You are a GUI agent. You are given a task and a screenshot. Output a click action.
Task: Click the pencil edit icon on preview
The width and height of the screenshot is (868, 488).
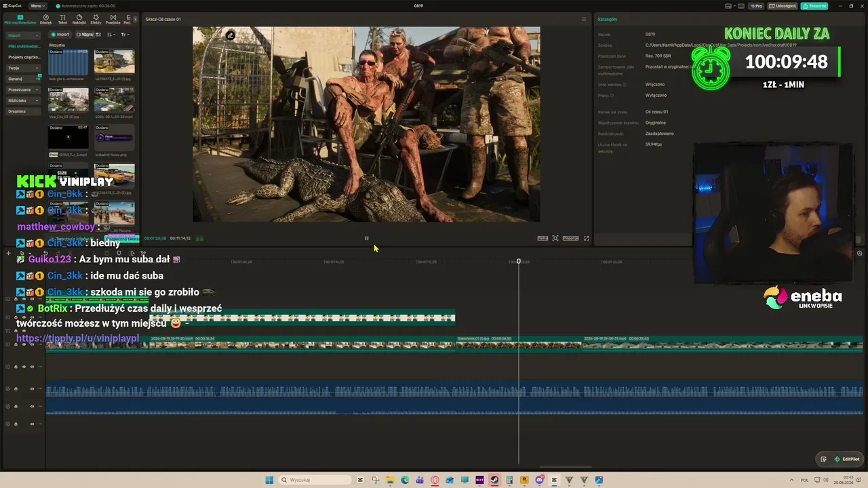pos(231,35)
